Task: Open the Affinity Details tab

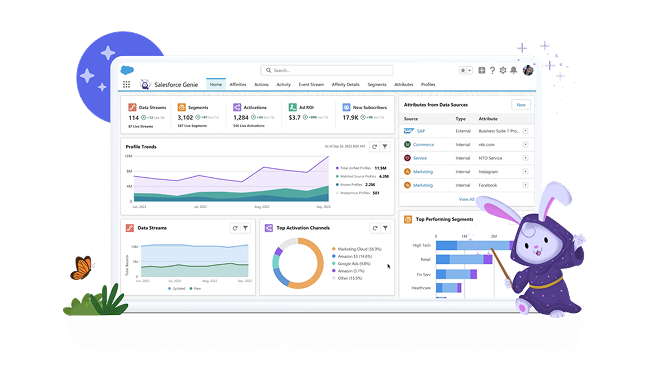Action: pos(346,84)
